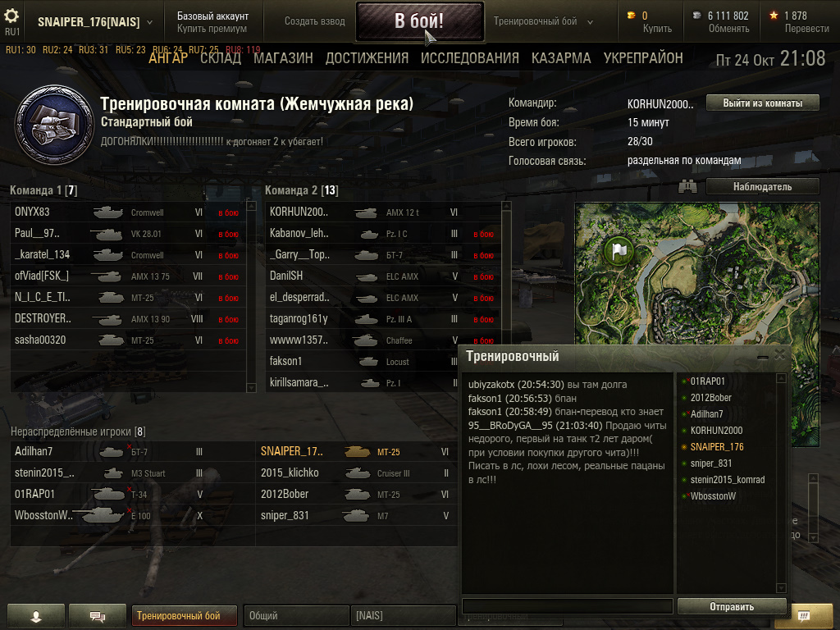Click the gold coins icon

click(x=632, y=16)
